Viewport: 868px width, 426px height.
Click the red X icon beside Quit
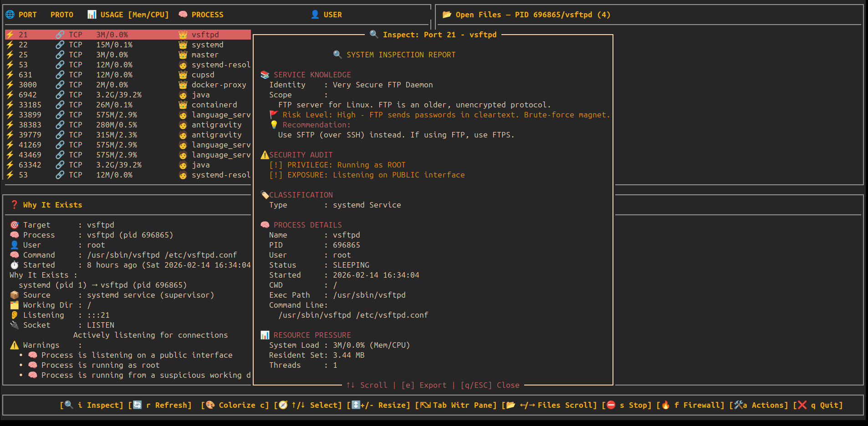[802, 405]
